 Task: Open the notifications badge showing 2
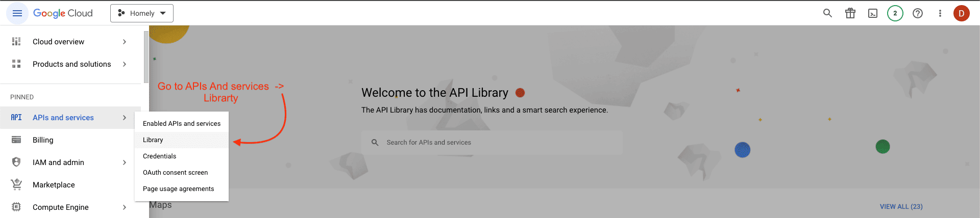coord(895,13)
